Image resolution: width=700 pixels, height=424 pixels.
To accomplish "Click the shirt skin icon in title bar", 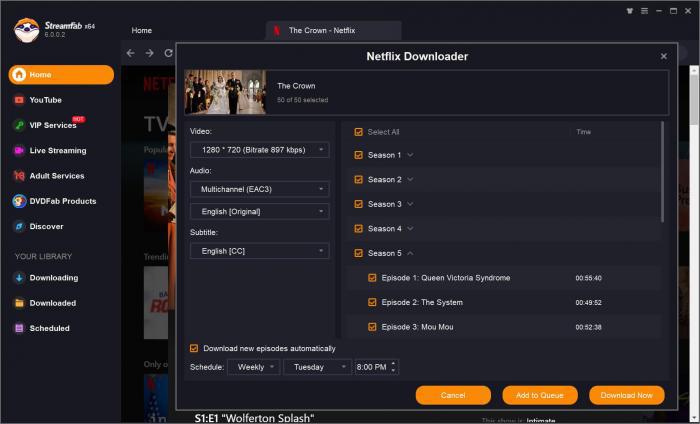I will [629, 11].
